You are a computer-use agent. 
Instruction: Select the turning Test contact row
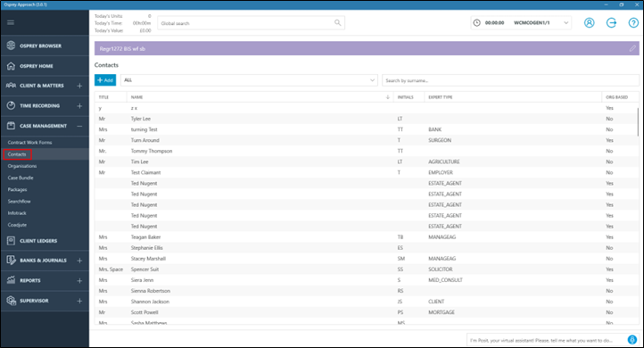click(x=367, y=129)
